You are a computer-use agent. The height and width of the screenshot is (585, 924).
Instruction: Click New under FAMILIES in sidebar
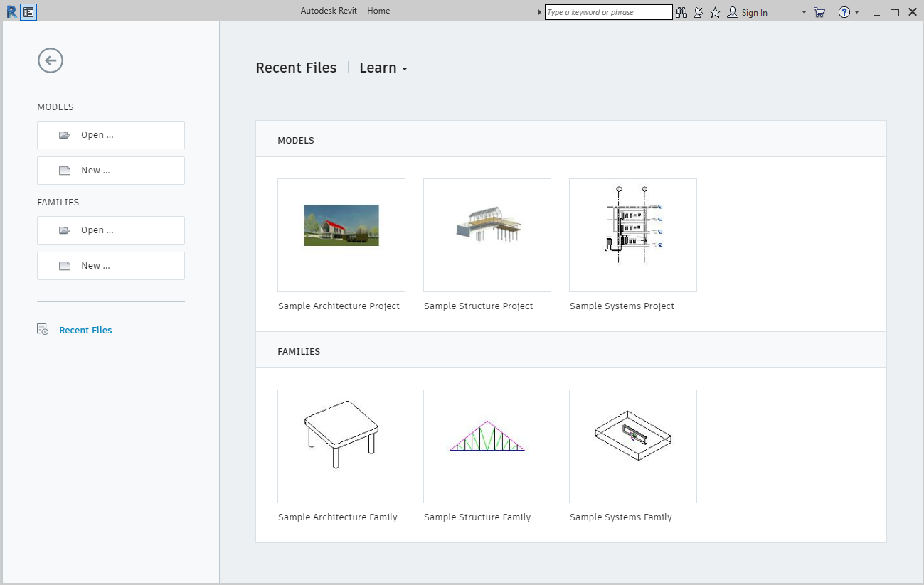(x=111, y=266)
